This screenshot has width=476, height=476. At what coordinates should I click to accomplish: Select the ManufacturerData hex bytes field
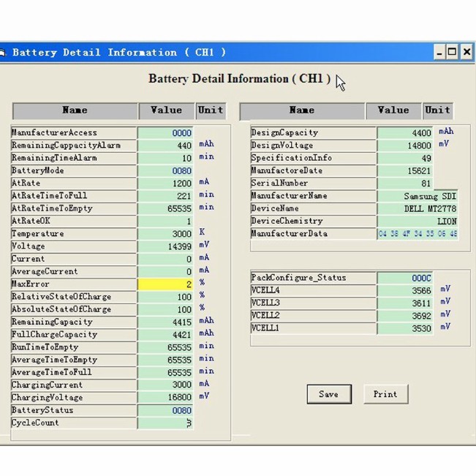(418, 234)
